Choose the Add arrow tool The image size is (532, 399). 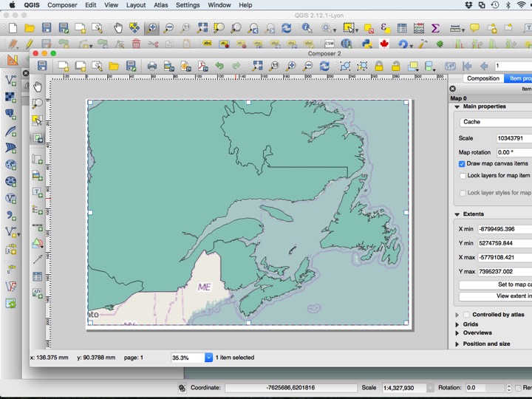click(38, 259)
